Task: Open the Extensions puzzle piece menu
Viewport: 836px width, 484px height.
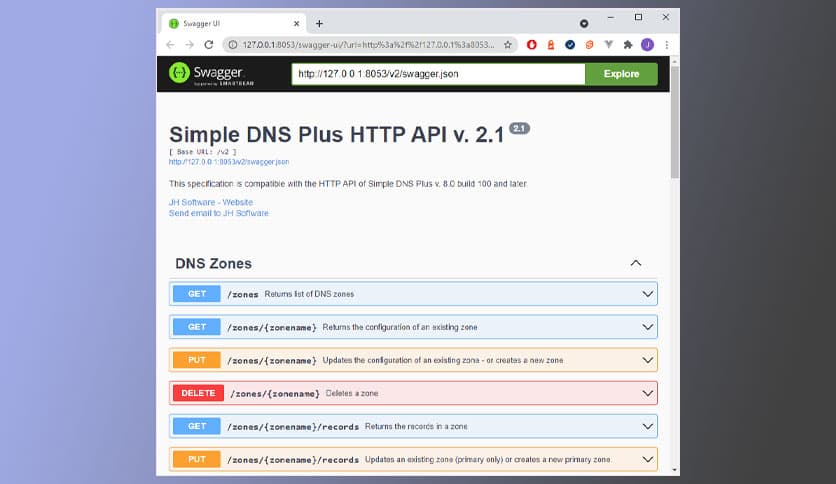Action: [x=628, y=45]
